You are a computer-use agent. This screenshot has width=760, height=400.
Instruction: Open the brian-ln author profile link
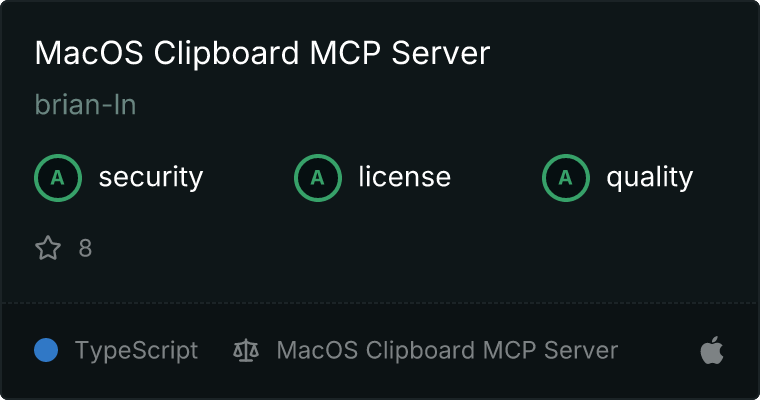[x=85, y=105]
